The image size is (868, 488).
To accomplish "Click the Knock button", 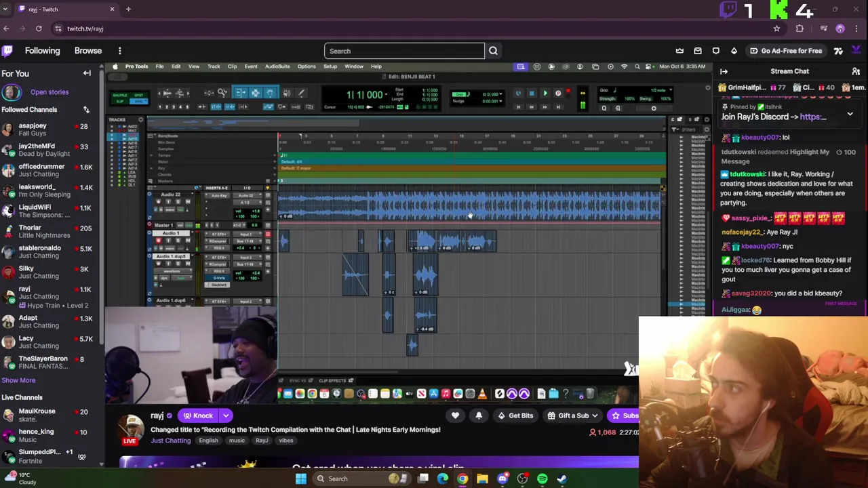I will point(198,415).
